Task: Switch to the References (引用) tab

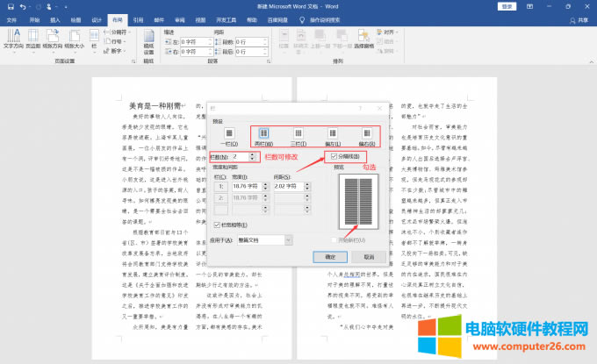Action: pyautogui.click(x=138, y=20)
